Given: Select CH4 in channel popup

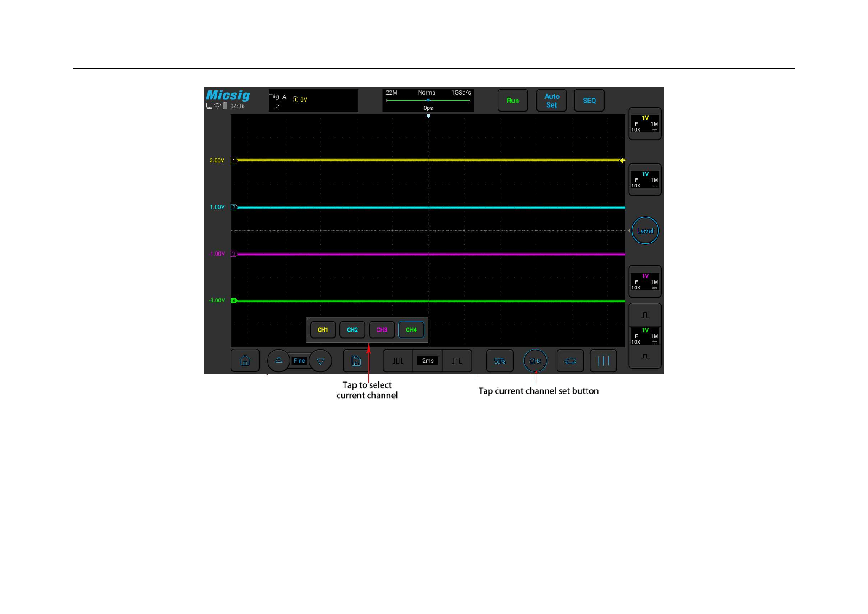Looking at the screenshot, I should point(411,330).
